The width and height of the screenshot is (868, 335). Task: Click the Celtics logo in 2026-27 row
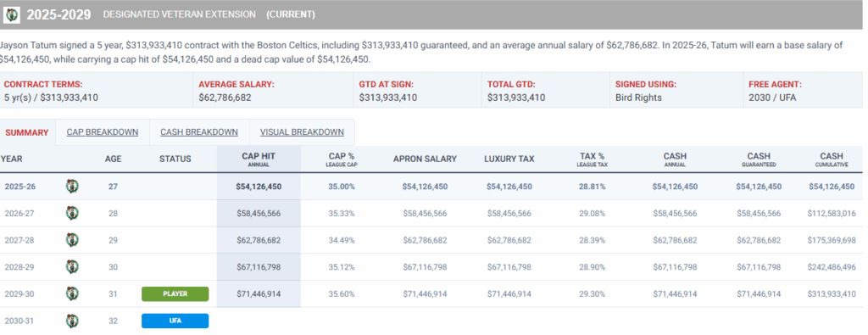tap(72, 213)
